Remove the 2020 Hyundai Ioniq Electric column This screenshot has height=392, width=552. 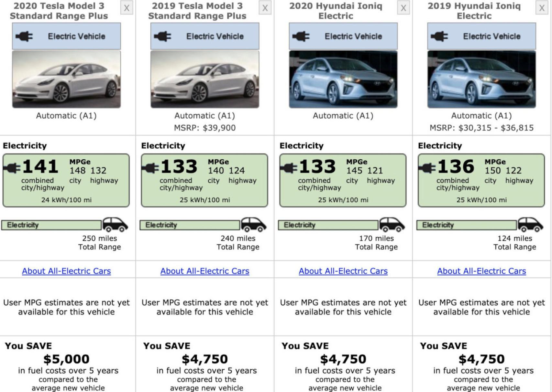click(403, 8)
